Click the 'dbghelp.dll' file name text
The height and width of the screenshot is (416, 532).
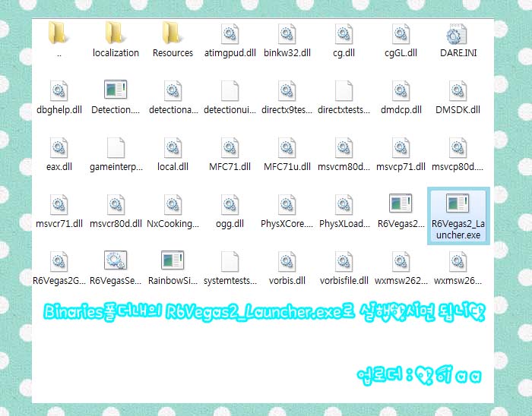(59, 110)
